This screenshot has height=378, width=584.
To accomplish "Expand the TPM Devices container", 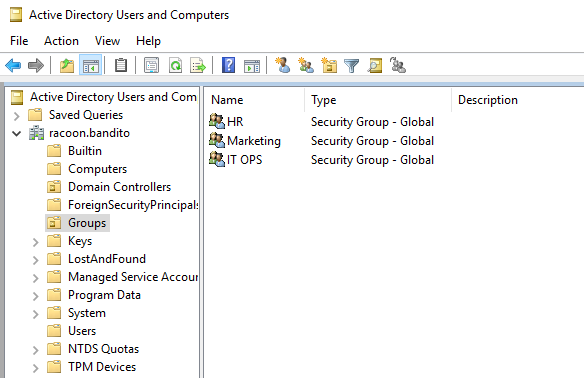I will click(35, 368).
